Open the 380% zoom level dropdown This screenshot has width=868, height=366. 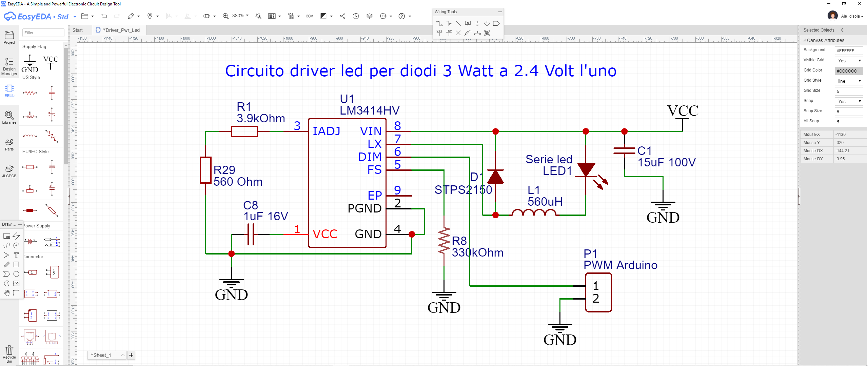(240, 16)
